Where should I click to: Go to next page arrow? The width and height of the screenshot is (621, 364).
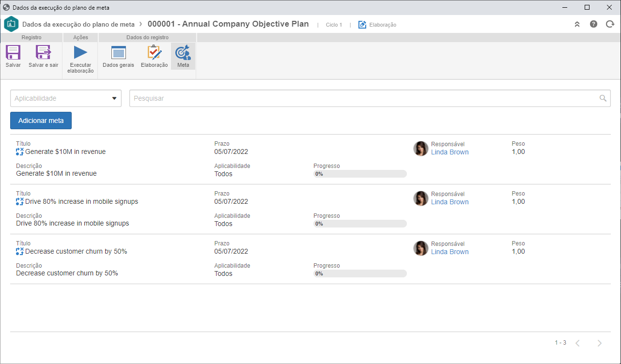coord(600,343)
